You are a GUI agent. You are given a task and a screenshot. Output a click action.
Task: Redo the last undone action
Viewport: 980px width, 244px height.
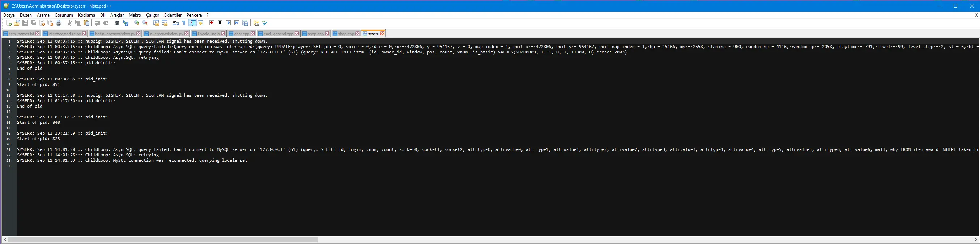106,23
